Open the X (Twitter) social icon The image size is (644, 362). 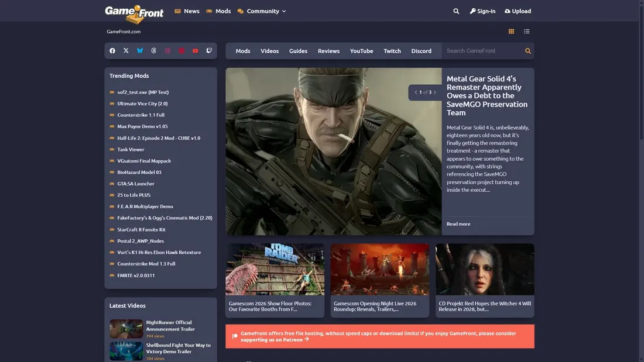pyautogui.click(x=126, y=51)
